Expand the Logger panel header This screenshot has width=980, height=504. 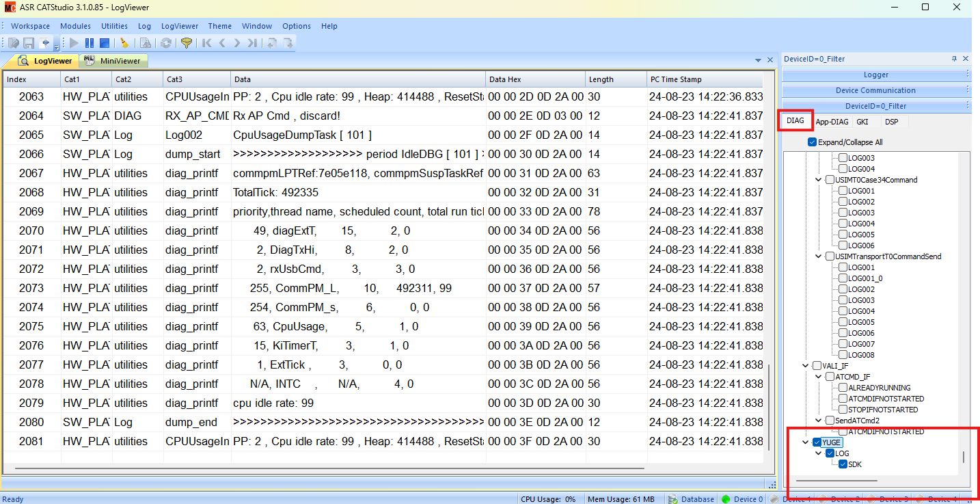tap(875, 75)
